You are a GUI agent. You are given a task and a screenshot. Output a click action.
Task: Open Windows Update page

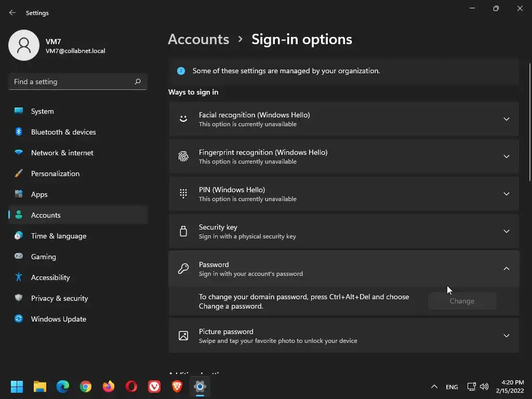tap(78, 319)
